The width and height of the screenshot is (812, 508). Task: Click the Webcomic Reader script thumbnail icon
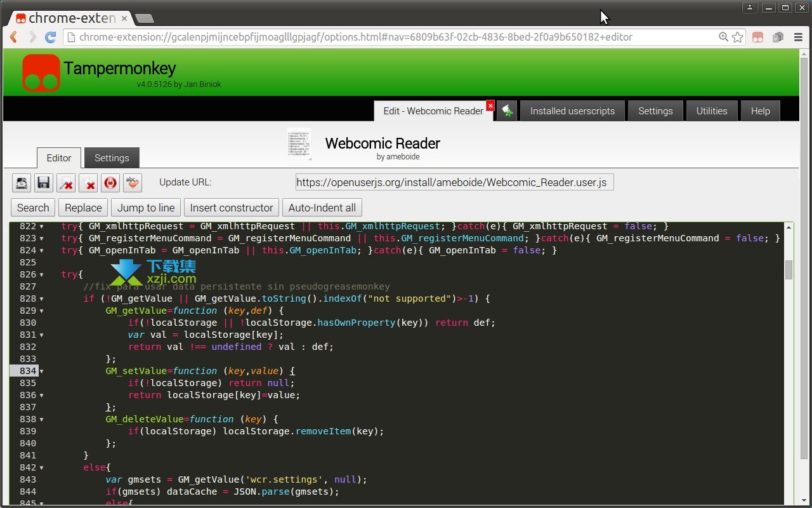click(x=299, y=144)
